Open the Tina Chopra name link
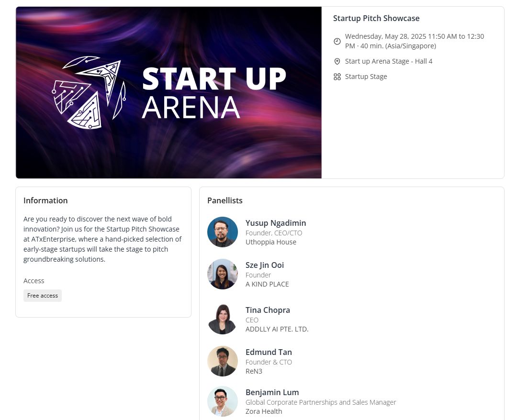 coord(268,310)
